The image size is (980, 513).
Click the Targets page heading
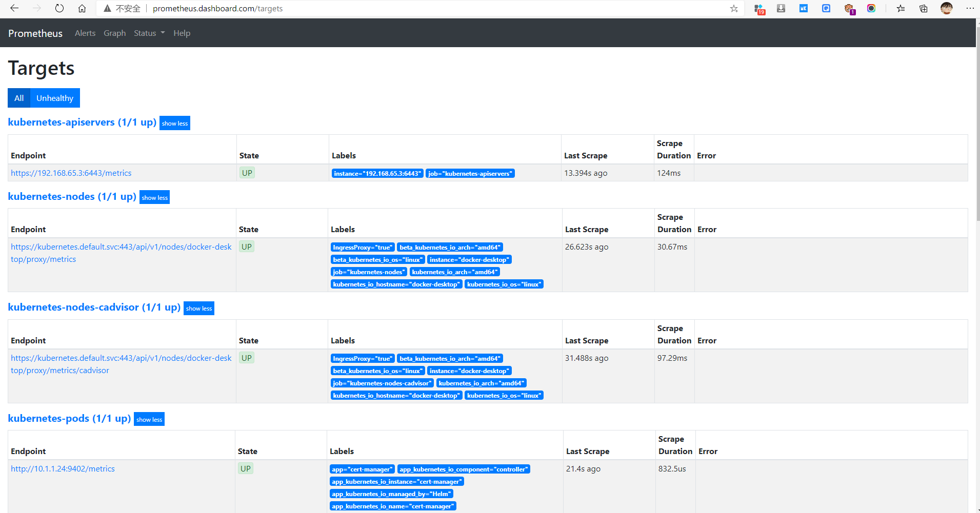(x=41, y=68)
